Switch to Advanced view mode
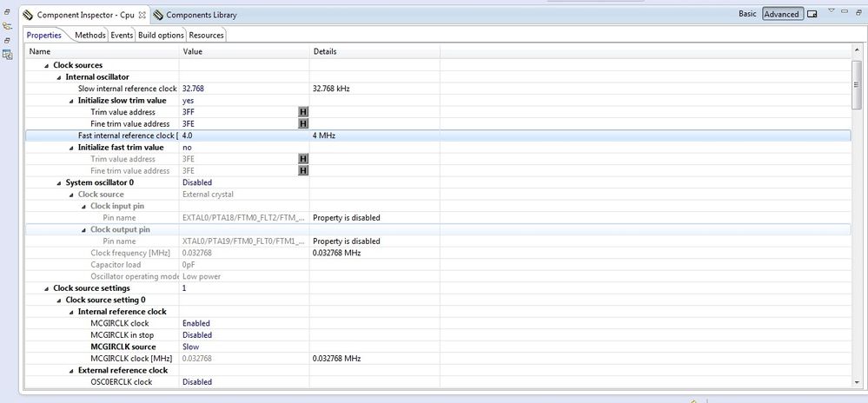 point(783,15)
